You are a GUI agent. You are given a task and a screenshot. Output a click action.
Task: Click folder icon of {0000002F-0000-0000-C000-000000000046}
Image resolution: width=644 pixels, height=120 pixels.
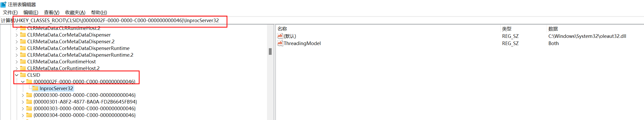tap(29, 82)
